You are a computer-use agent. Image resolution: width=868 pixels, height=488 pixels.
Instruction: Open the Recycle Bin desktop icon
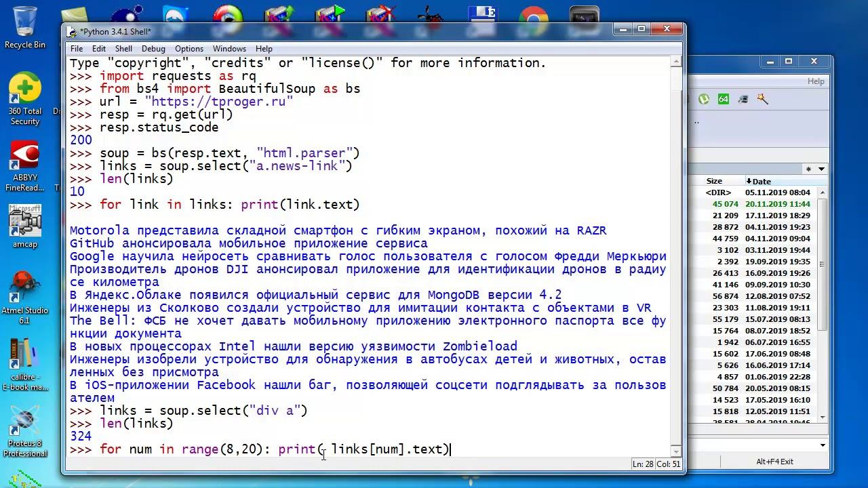coord(24,27)
